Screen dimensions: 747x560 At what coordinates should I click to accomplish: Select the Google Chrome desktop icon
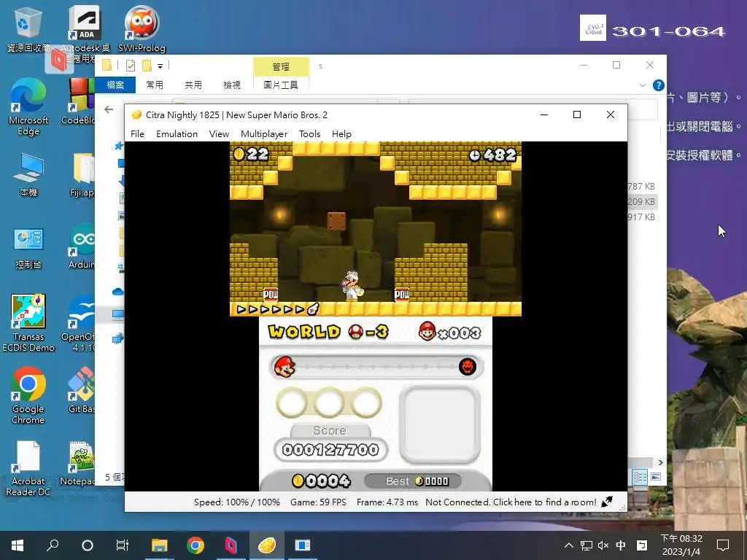point(28,395)
